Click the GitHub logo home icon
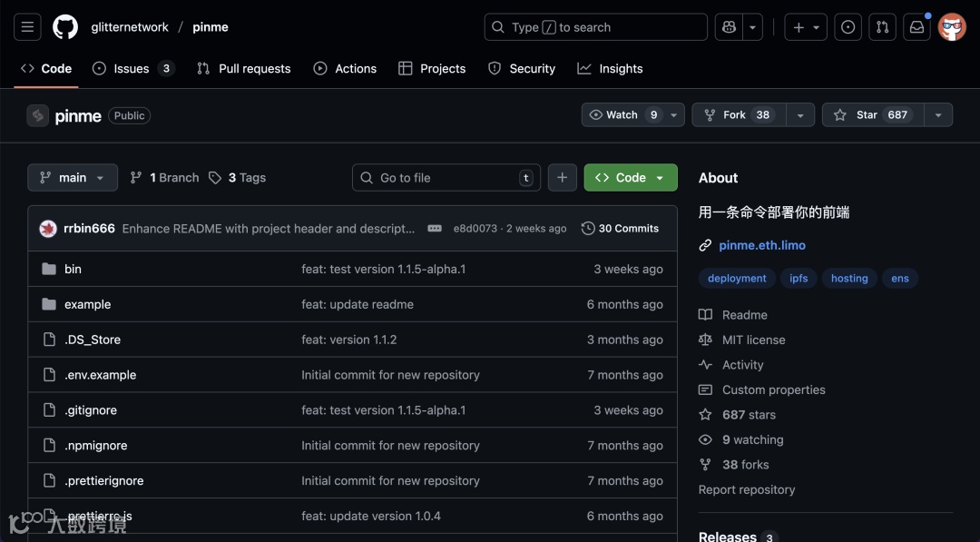 tap(65, 27)
